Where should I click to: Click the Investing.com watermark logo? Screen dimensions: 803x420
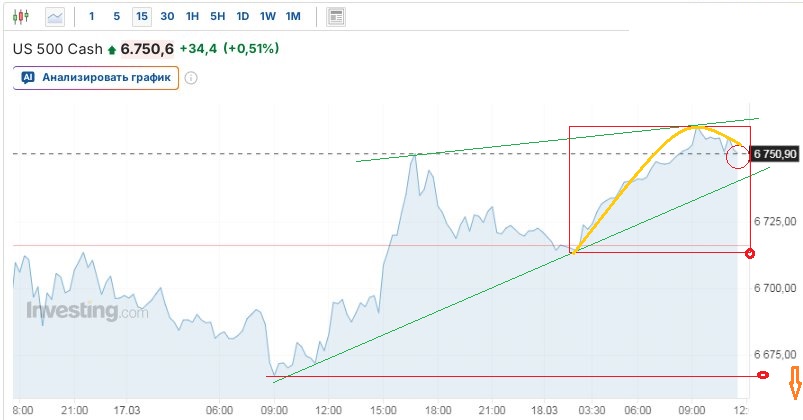coord(87,311)
